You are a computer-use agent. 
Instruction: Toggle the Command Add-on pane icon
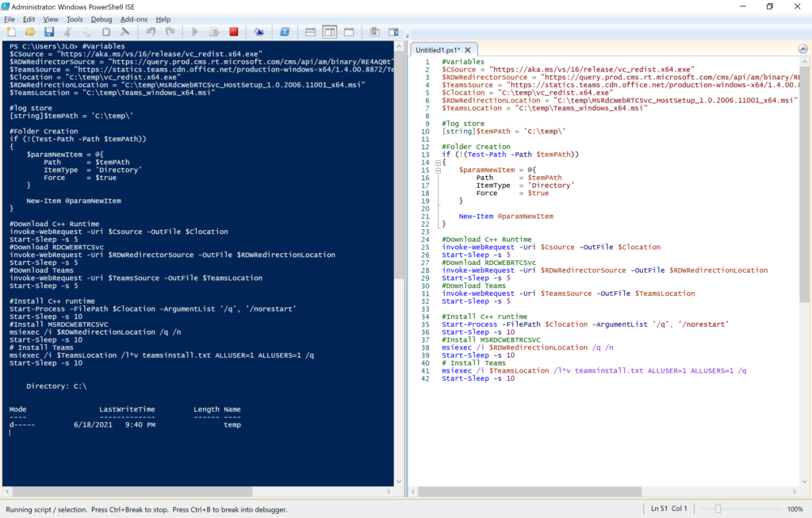coord(393,32)
